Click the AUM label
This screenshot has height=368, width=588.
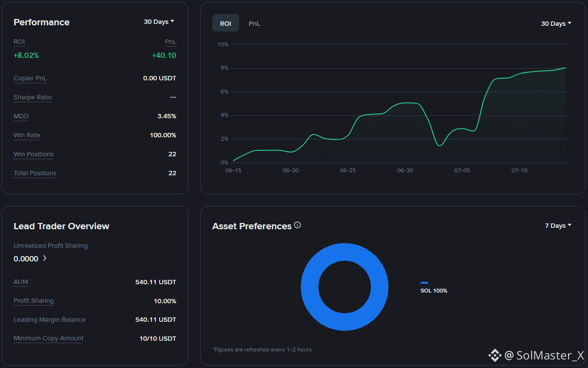click(x=21, y=282)
